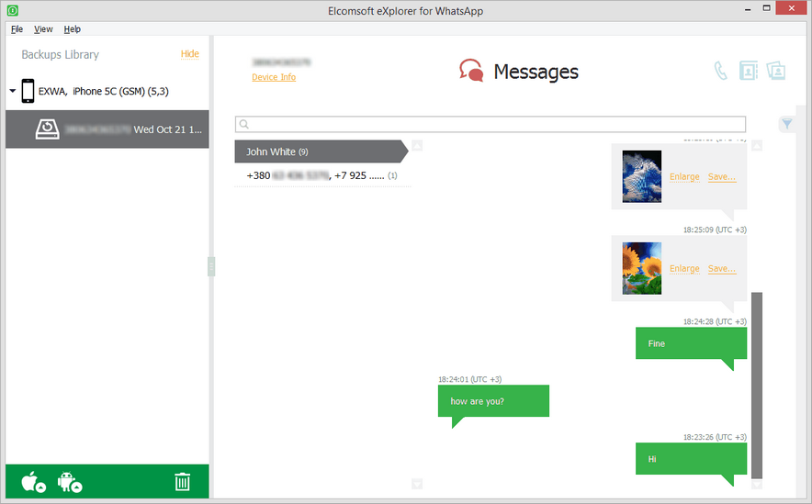Click the Messages heading text
The image size is (812, 504).
pos(536,72)
